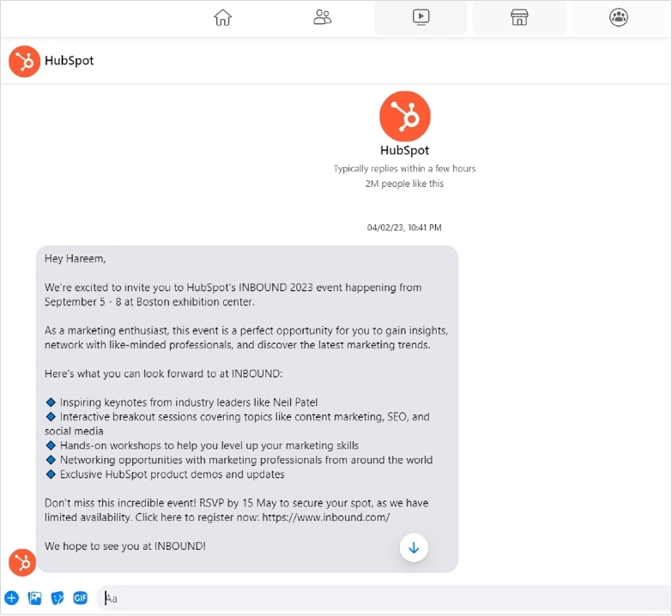672x616 pixels.
Task: Click the "04/02/23, 10:41 PM" timestamp
Action: (404, 227)
